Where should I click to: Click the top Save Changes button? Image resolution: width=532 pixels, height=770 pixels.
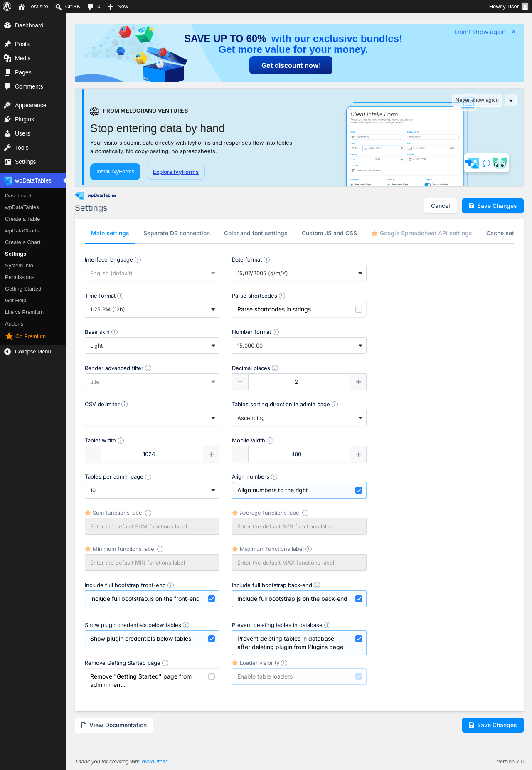(x=493, y=206)
